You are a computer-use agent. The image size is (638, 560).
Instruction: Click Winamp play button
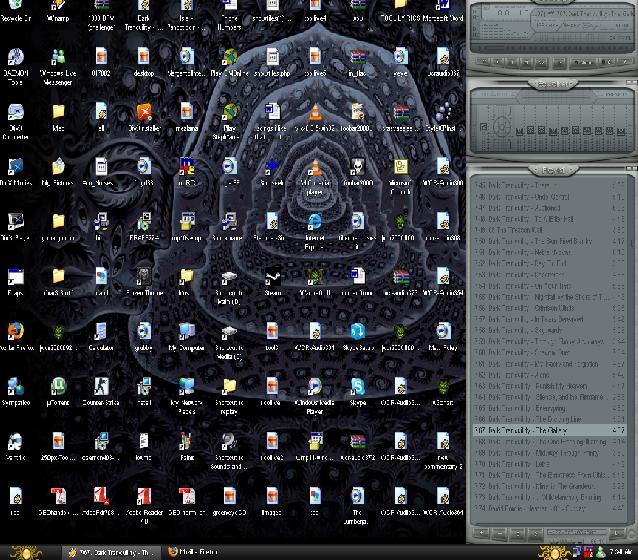498,62
